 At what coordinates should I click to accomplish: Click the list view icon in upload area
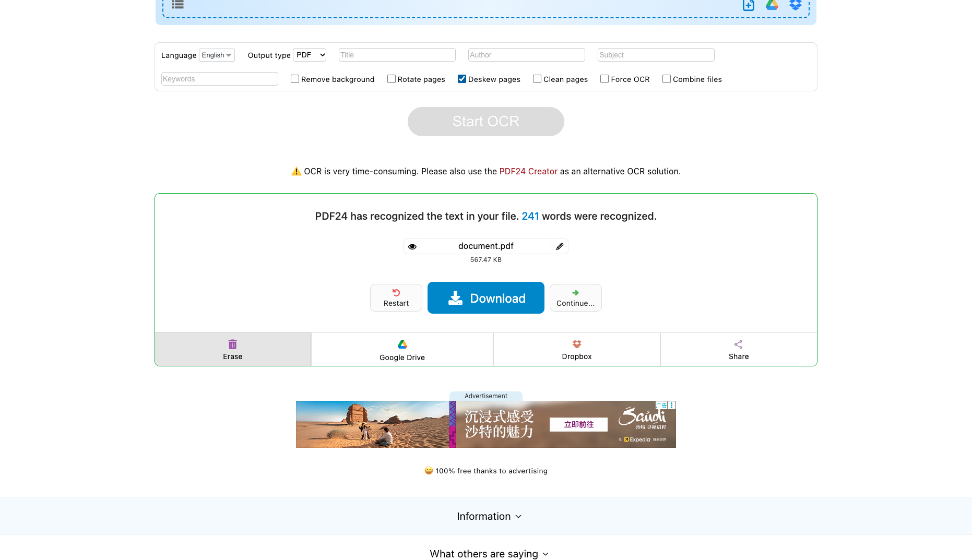(177, 4)
